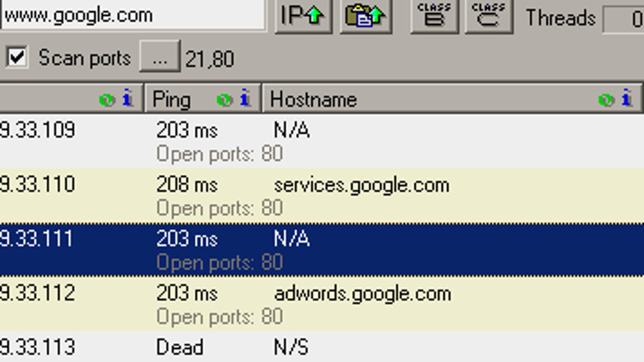This screenshot has width=644, height=362.
Task: Click the IP up-arrow button
Action: [303, 16]
